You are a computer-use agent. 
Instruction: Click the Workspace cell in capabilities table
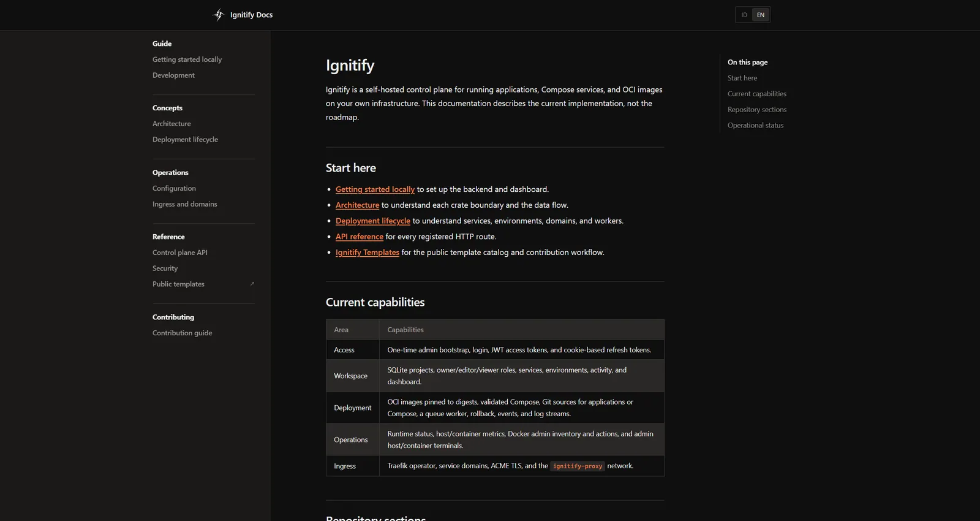pyautogui.click(x=353, y=376)
